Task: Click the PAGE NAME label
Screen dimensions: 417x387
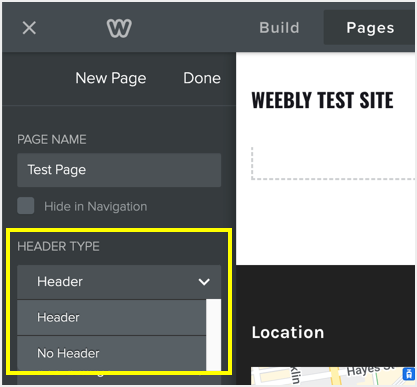Action: [x=52, y=139]
